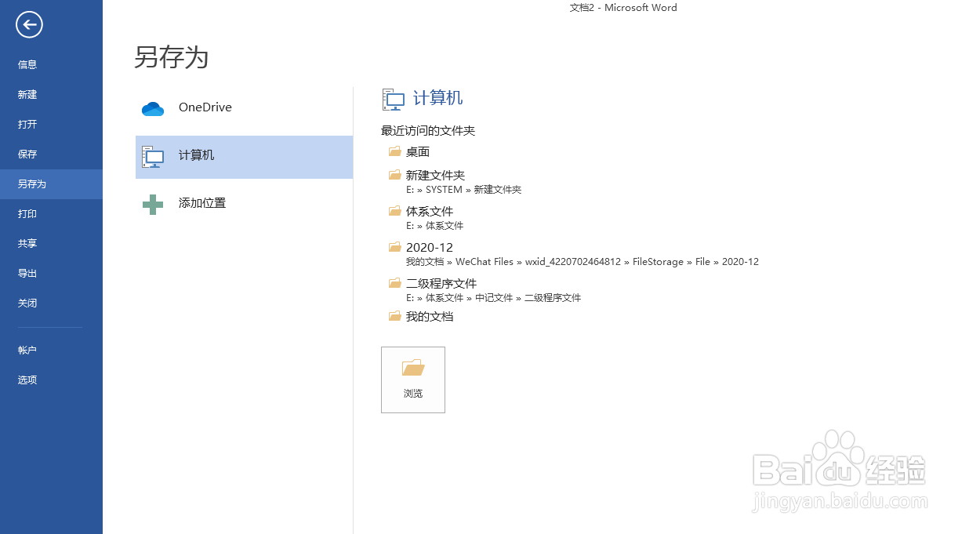Open the 体系文件 recent folder
Viewport: 980px width, 534px height.
coord(430,211)
